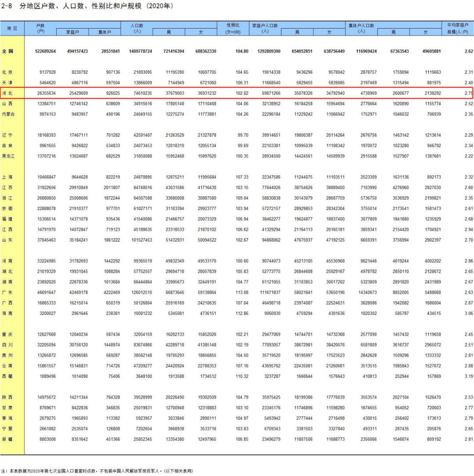Select the 海南 row label
The image size is (474, 476).
[7, 313]
